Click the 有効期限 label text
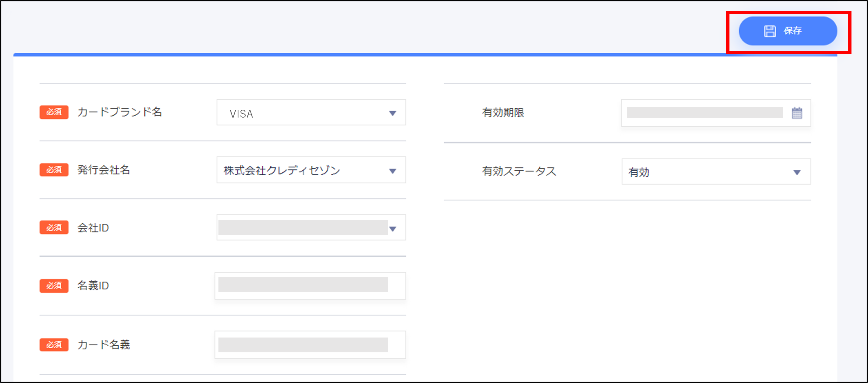868x383 pixels. click(503, 113)
